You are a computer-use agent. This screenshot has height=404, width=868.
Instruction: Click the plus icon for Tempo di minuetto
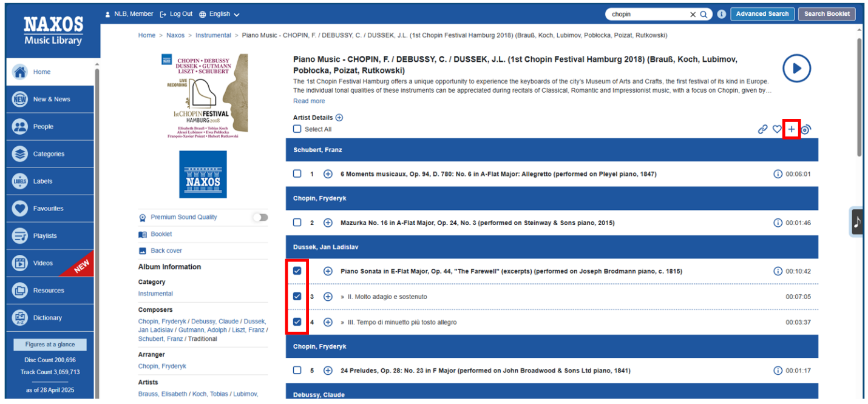coord(328,322)
